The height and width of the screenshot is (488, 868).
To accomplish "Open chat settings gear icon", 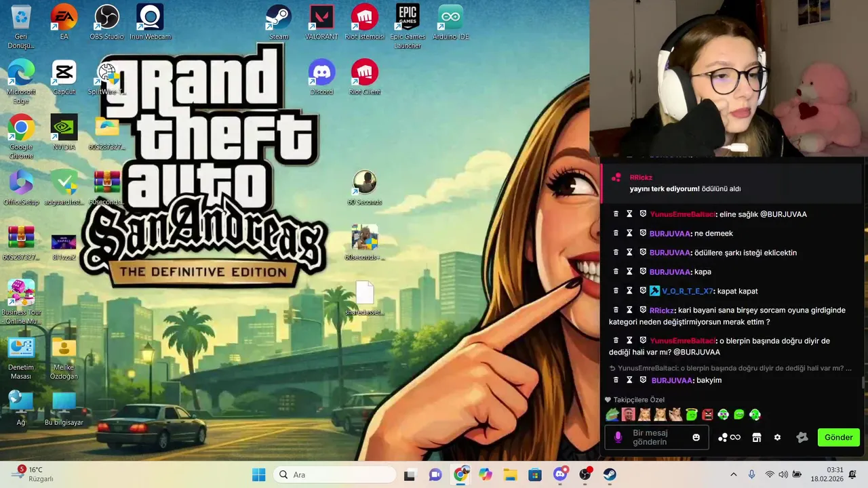I will (777, 438).
